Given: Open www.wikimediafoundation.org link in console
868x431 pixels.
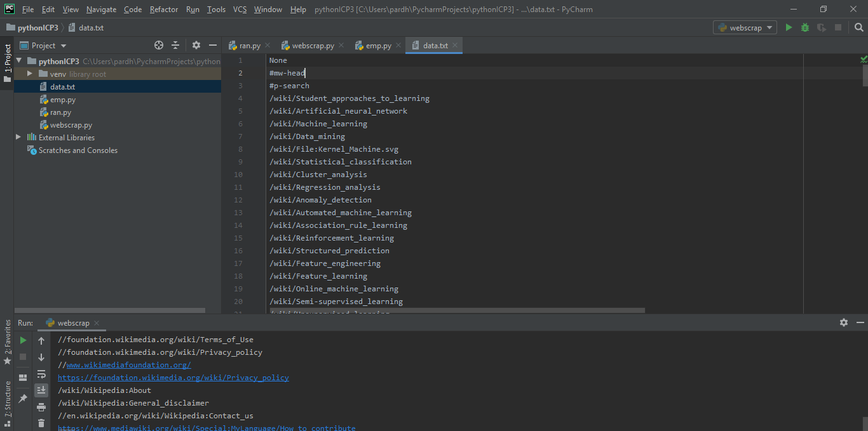Looking at the screenshot, I should [x=128, y=365].
